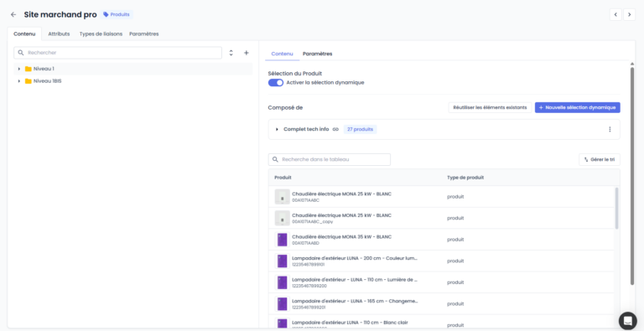
Task: Select the Niveau 1BIS tree row
Action: click(x=133, y=81)
